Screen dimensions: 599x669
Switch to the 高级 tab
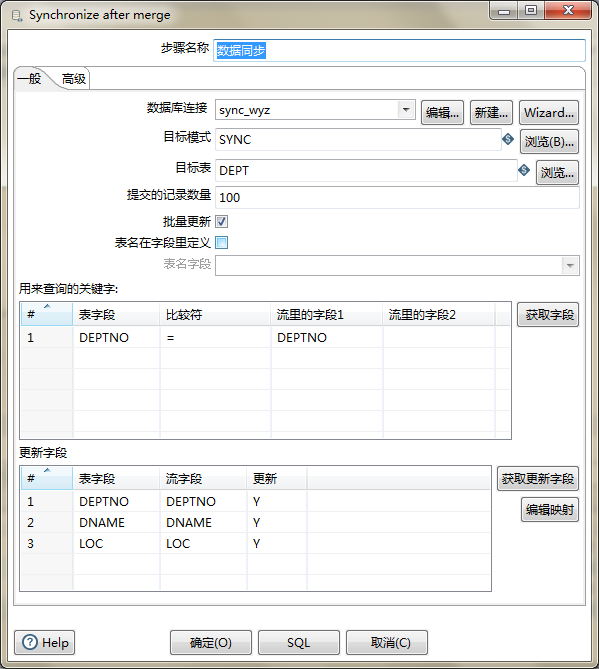(74, 79)
